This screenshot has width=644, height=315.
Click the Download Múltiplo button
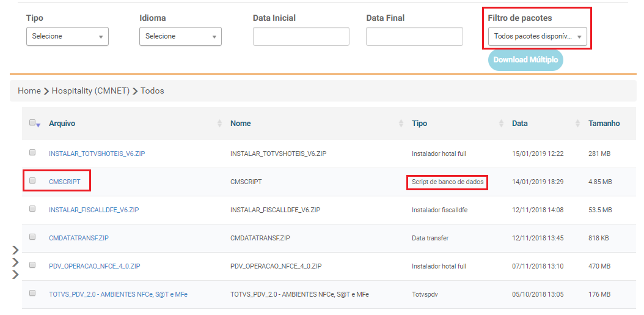point(525,60)
